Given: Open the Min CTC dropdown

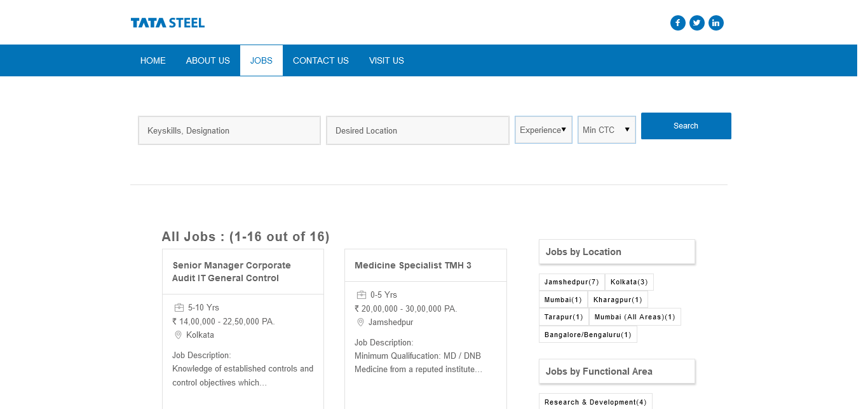Looking at the screenshot, I should [x=606, y=130].
